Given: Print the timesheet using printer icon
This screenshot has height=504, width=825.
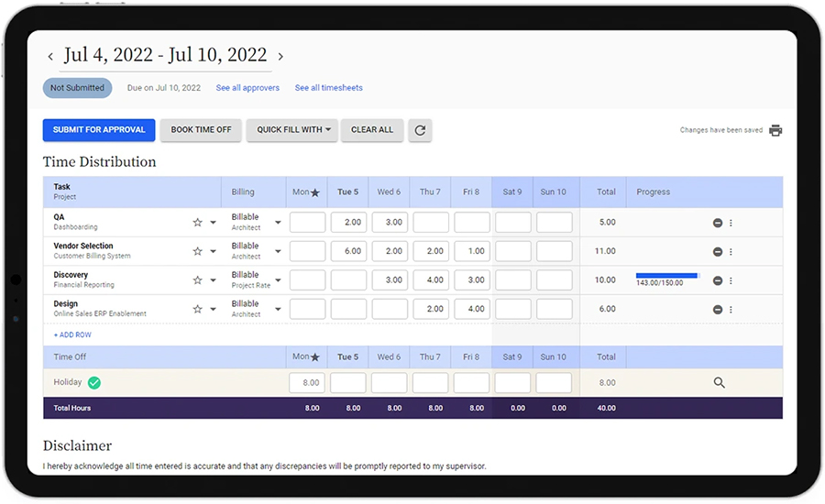Looking at the screenshot, I should 775,130.
